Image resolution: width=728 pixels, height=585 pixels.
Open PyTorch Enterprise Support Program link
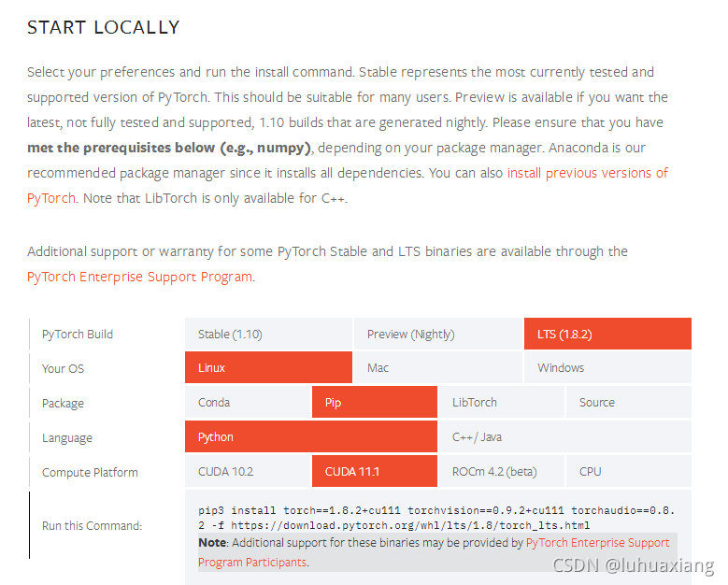[x=140, y=277]
